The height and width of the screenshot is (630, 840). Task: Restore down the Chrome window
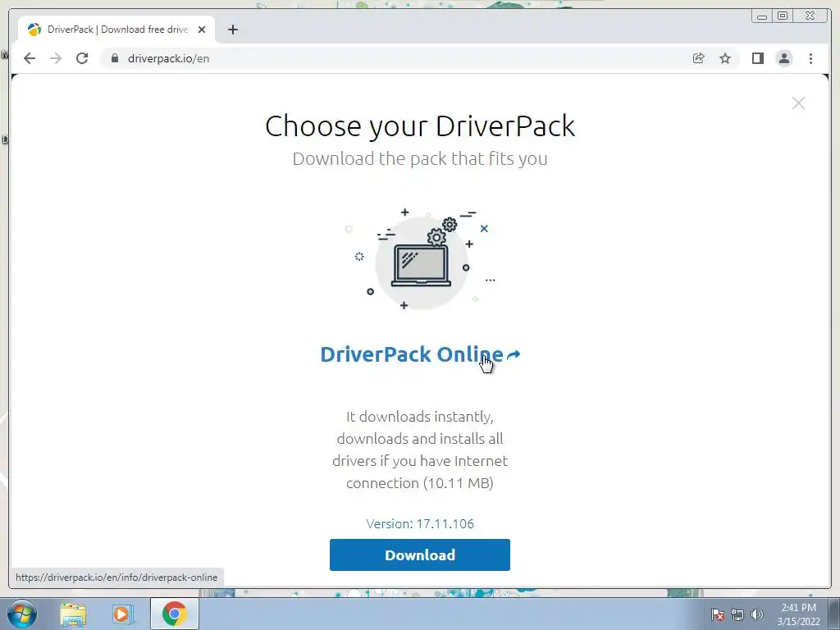point(783,16)
